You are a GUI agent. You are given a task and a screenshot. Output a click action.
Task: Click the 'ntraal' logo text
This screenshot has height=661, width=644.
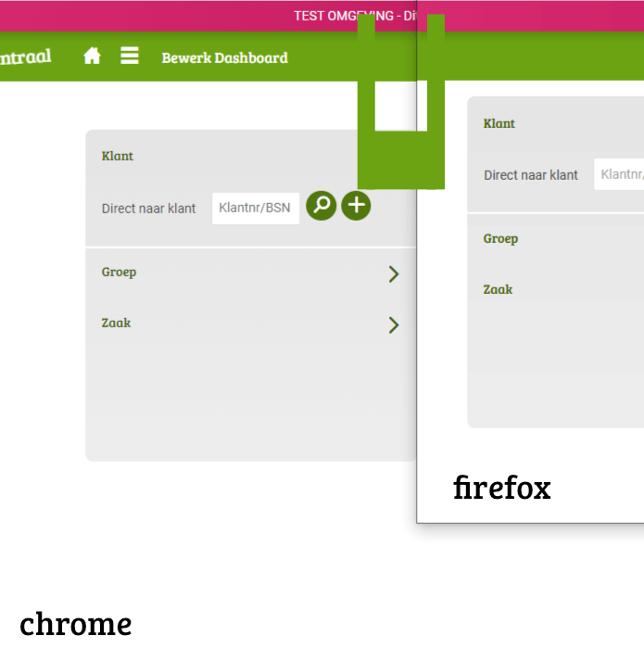26,57
